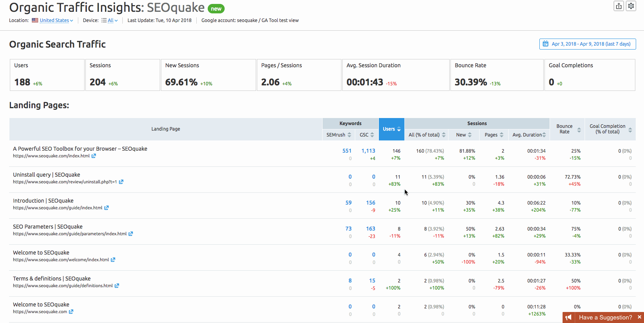Click 'Uninstall query | SEOquake' page title

click(46, 175)
